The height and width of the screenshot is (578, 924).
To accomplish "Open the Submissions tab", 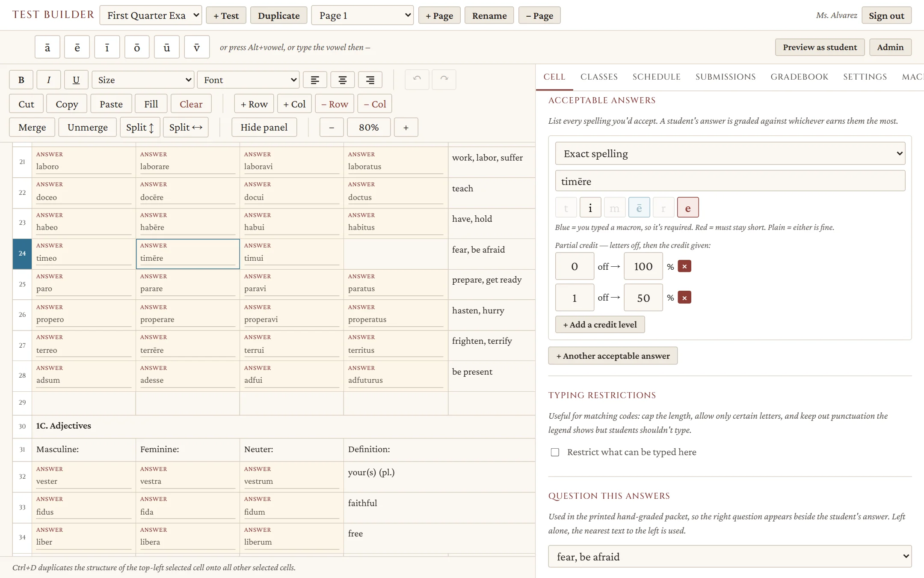I will pos(726,77).
